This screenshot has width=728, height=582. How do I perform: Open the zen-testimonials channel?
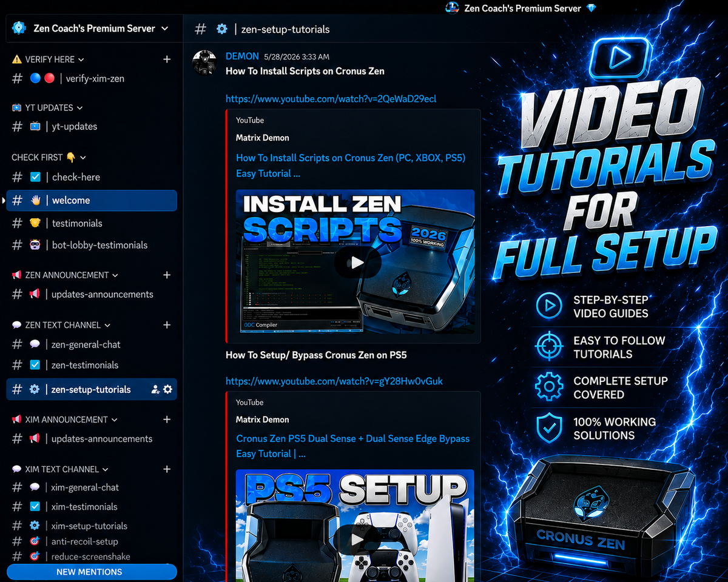click(x=92, y=365)
